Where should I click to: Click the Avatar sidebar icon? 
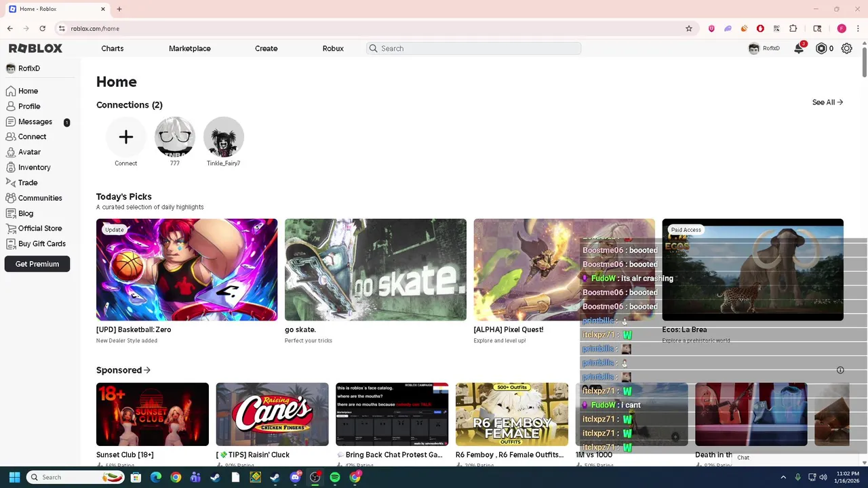[x=11, y=152]
